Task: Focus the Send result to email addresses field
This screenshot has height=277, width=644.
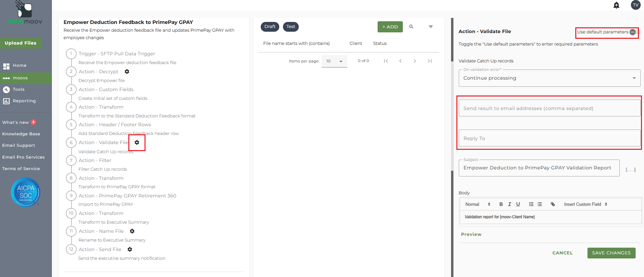Action: coord(549,108)
